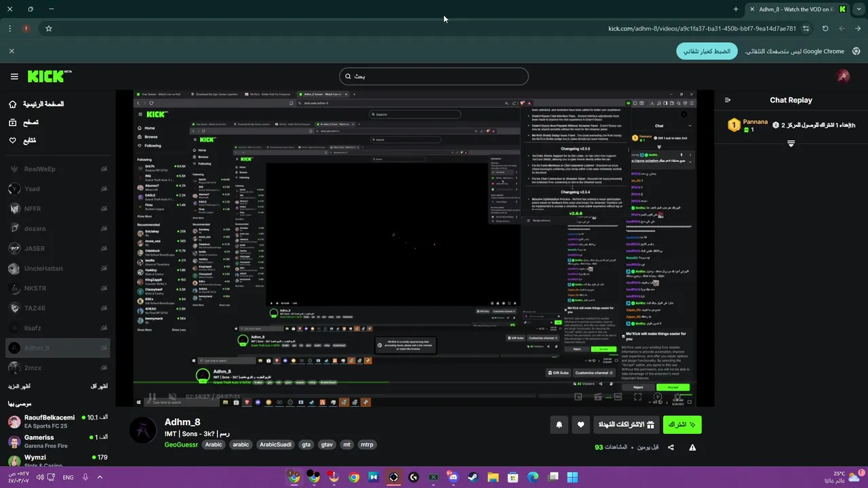Open the Kick hamburger sidebar menu

[x=14, y=77]
